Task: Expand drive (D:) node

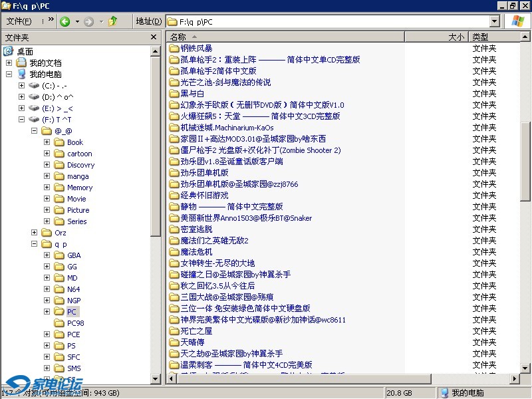Action: coord(21,96)
